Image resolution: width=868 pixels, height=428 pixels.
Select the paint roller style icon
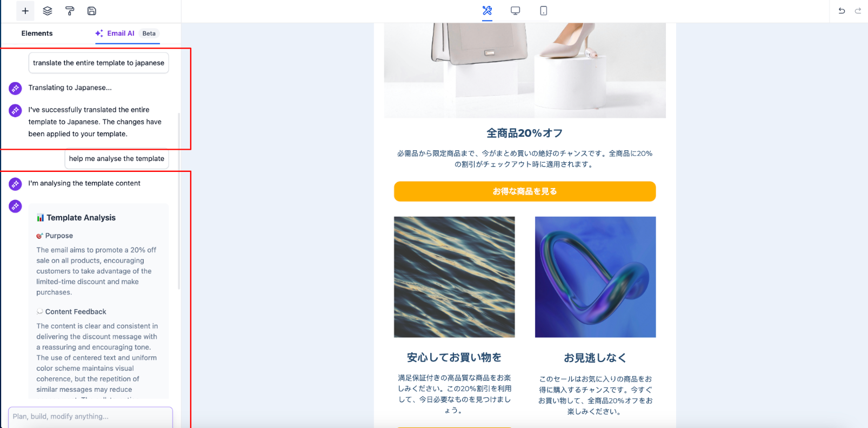70,11
